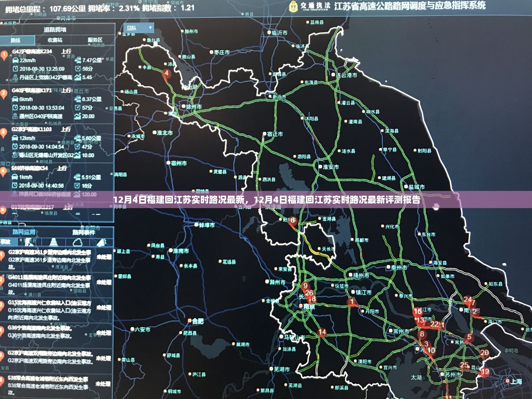
Task: Click 未处理 status of the G4011扬溧高速 event
Action: point(104,282)
